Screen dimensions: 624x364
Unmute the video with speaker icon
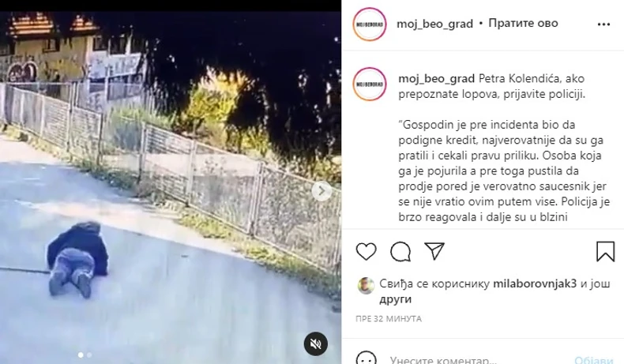316,343
